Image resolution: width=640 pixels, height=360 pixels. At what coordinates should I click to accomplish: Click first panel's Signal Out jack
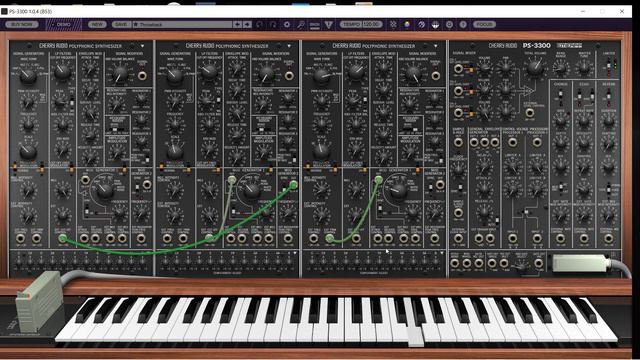[x=142, y=76]
